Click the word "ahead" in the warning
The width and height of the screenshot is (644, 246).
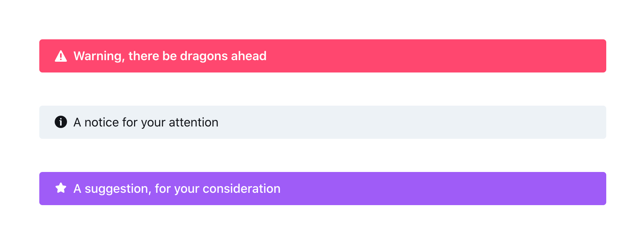(249, 56)
